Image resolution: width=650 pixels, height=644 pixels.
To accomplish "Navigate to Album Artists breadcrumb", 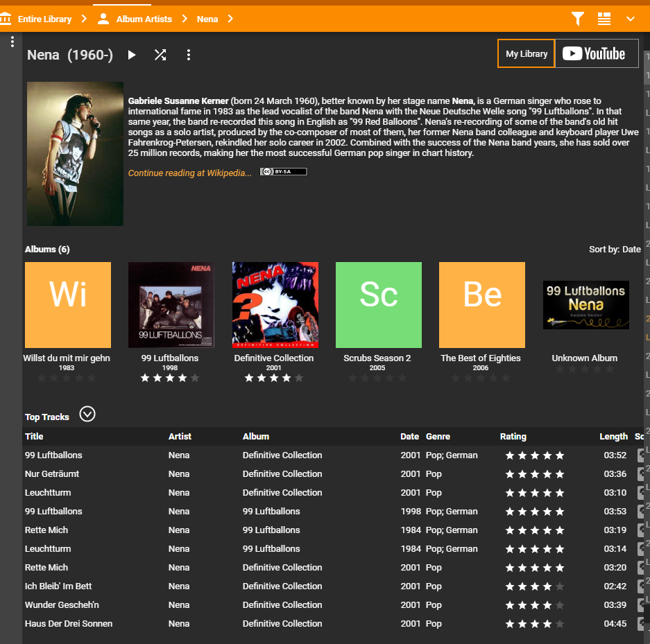I will click(144, 19).
